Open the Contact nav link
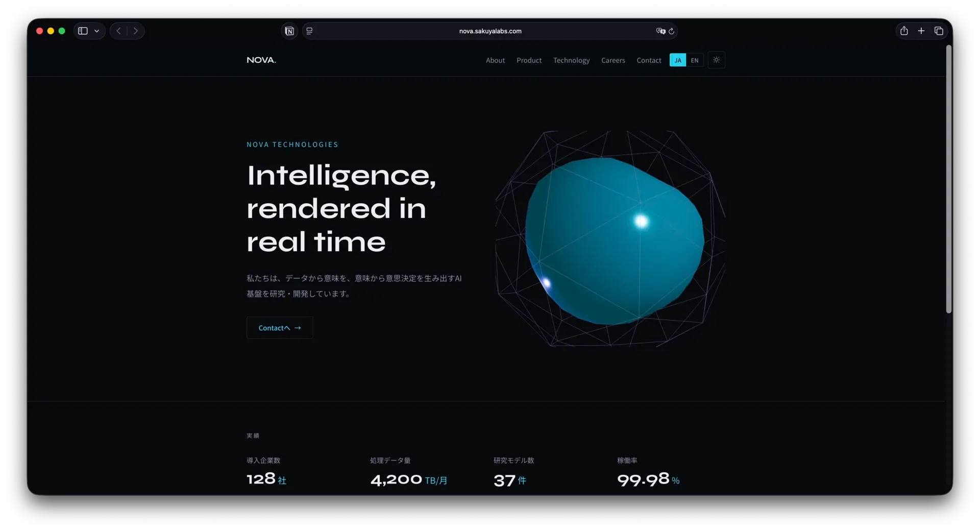The width and height of the screenshot is (980, 531). tap(649, 60)
